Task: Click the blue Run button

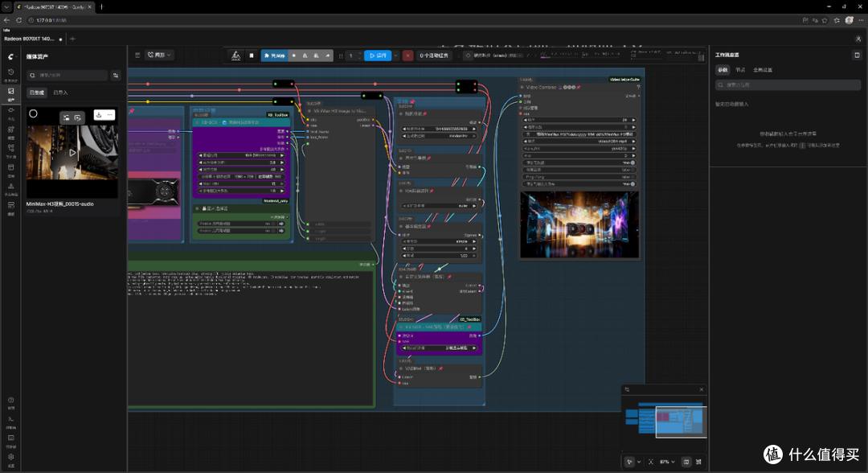Action: click(x=378, y=56)
